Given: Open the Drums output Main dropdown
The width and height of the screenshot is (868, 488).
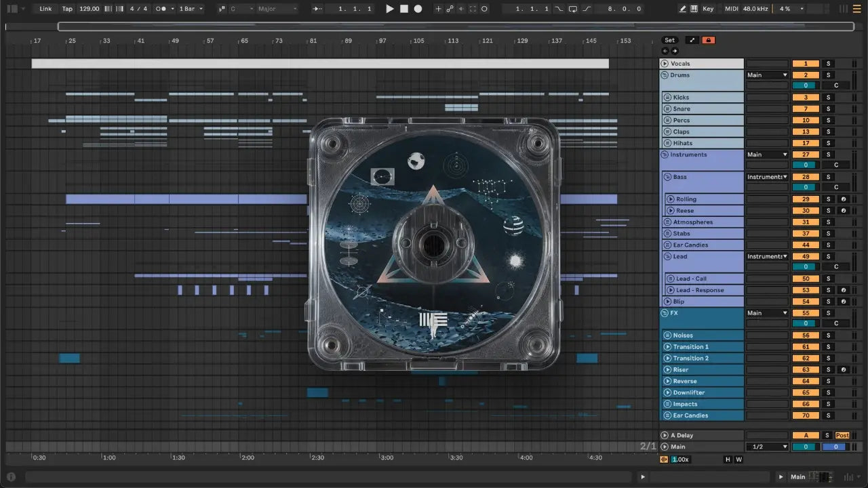Looking at the screenshot, I should 767,75.
